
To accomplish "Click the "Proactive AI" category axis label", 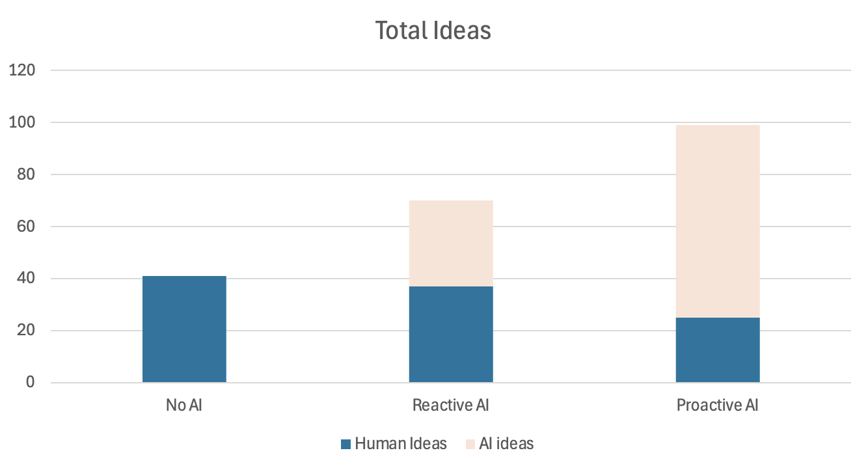I will 718,406.
